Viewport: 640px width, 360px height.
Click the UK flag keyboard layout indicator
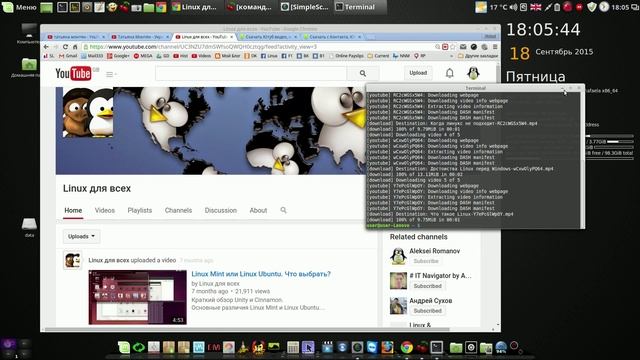536,7
